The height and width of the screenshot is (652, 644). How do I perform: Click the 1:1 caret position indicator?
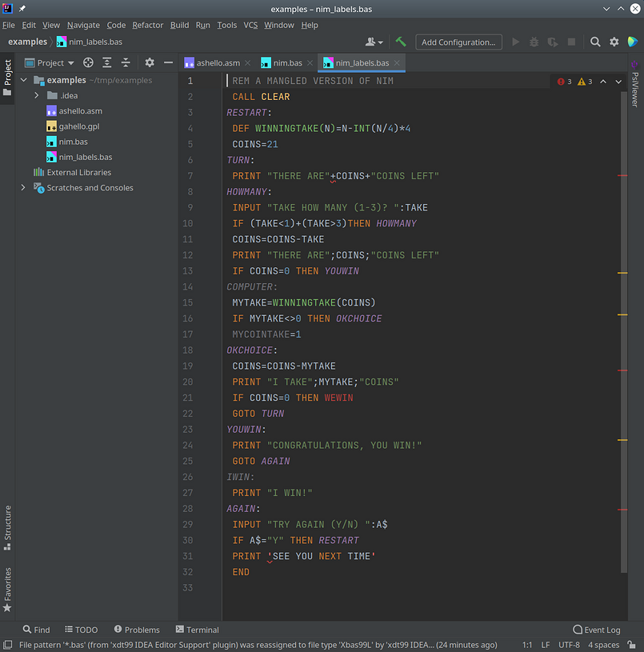(x=529, y=644)
